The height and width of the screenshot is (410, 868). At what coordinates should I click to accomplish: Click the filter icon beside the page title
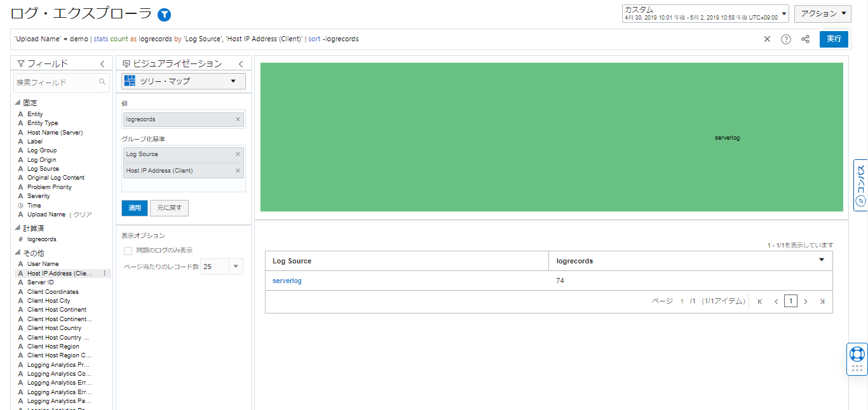tap(164, 15)
